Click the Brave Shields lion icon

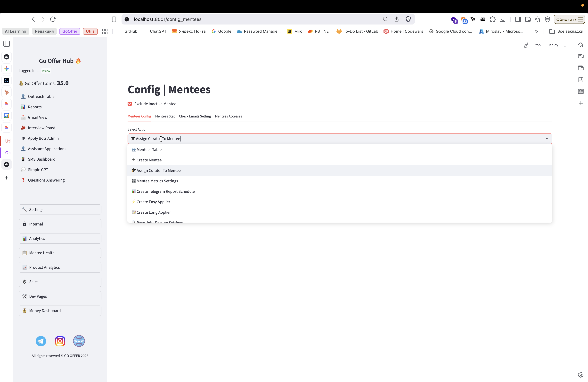(x=408, y=19)
